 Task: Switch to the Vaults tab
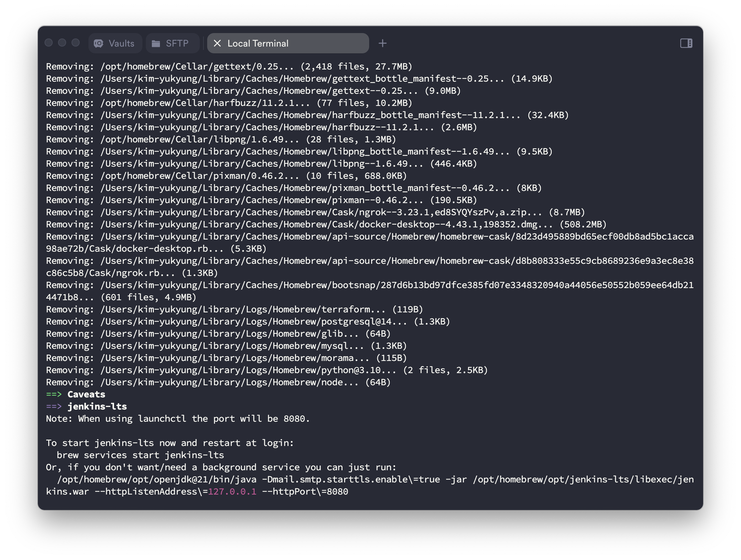(x=121, y=44)
